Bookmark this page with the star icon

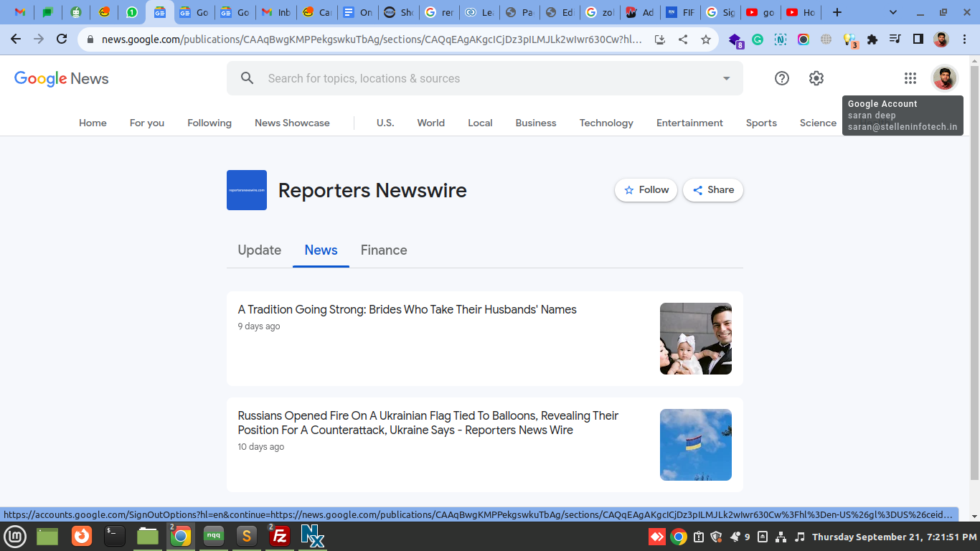pos(706,39)
